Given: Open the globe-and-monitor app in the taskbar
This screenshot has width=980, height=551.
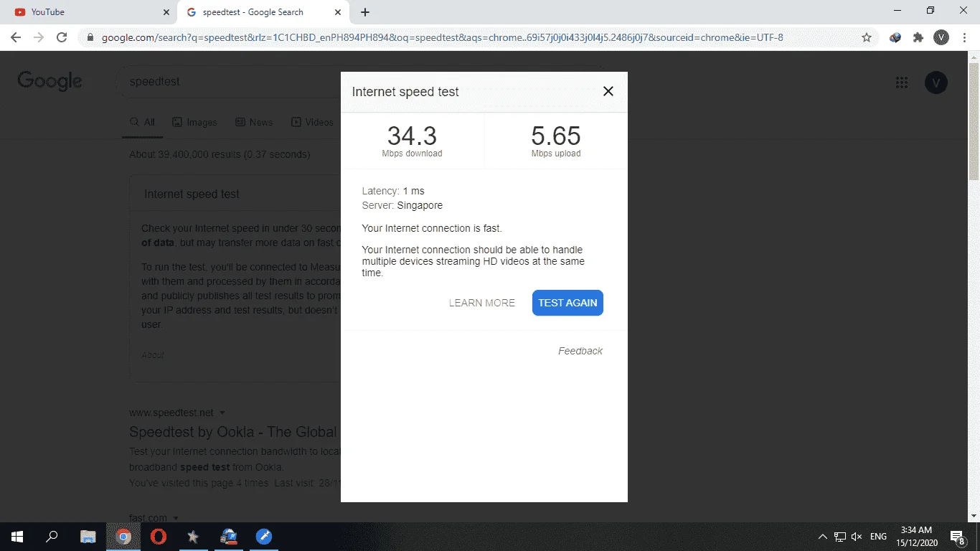Looking at the screenshot, I should pos(229,536).
